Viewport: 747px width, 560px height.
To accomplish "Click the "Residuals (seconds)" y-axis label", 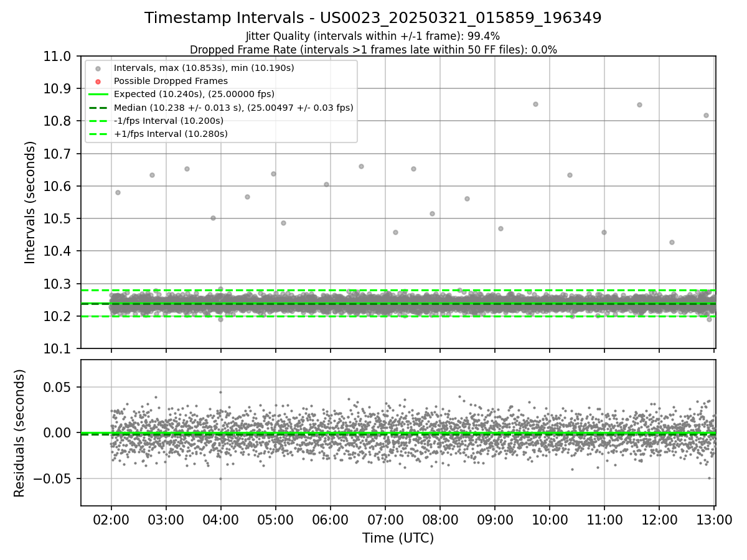I will 19,433.
